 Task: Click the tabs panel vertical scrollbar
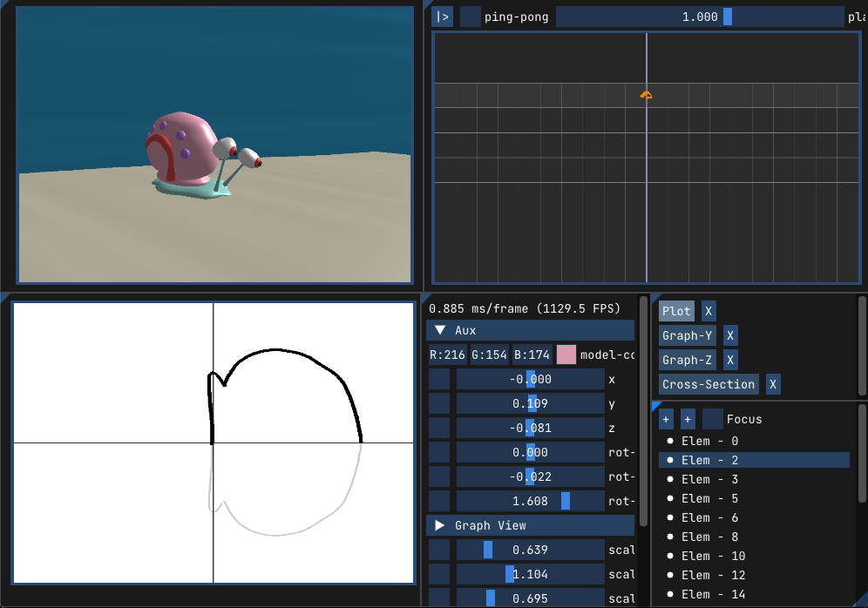coord(861,346)
